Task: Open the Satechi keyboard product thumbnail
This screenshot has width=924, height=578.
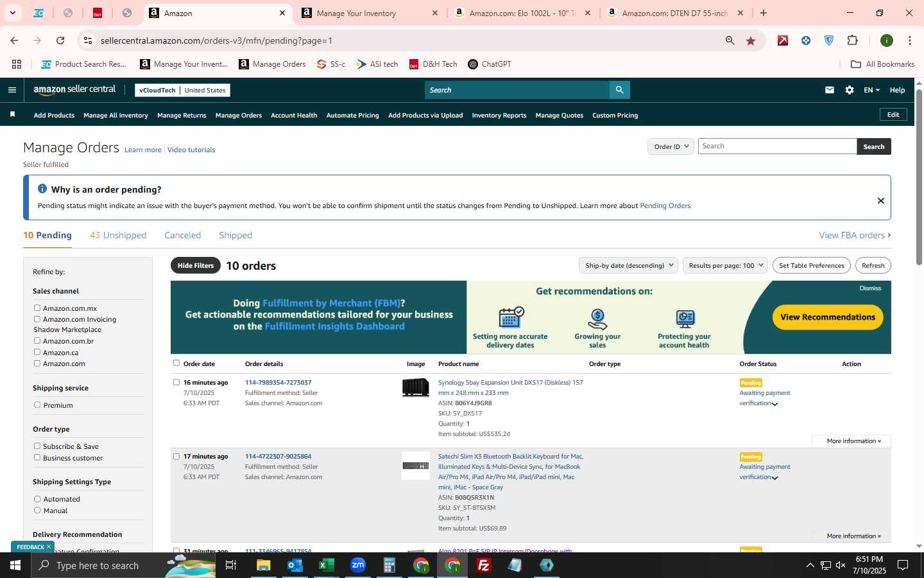Action: 415,466
